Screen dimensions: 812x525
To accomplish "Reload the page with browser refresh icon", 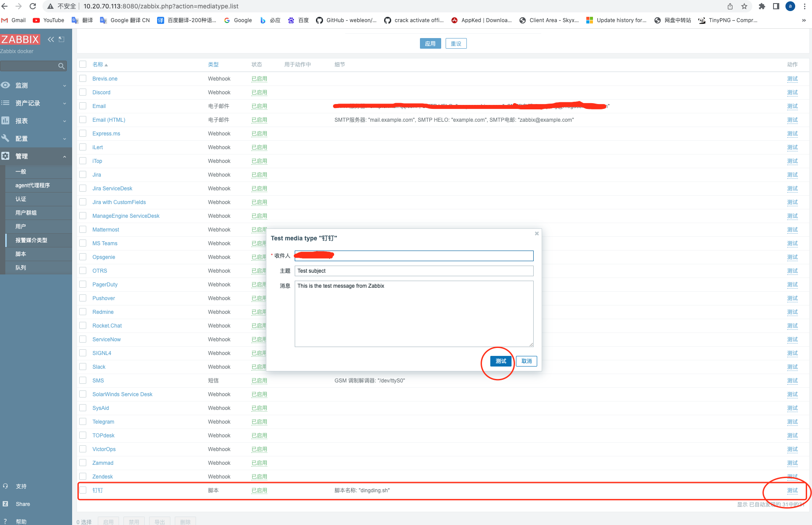I will coord(33,6).
